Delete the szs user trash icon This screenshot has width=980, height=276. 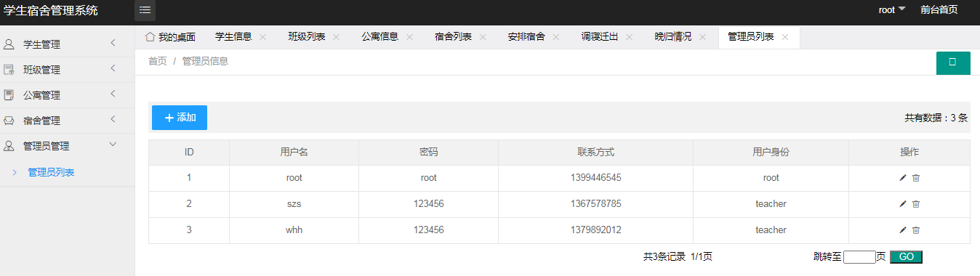pyautogui.click(x=916, y=204)
